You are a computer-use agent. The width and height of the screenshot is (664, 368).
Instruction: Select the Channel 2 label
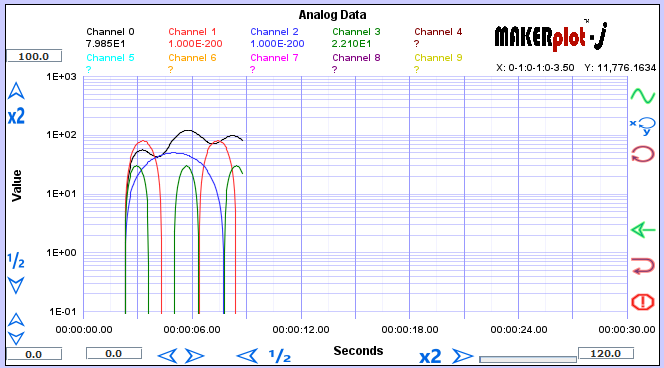pyautogui.click(x=274, y=32)
